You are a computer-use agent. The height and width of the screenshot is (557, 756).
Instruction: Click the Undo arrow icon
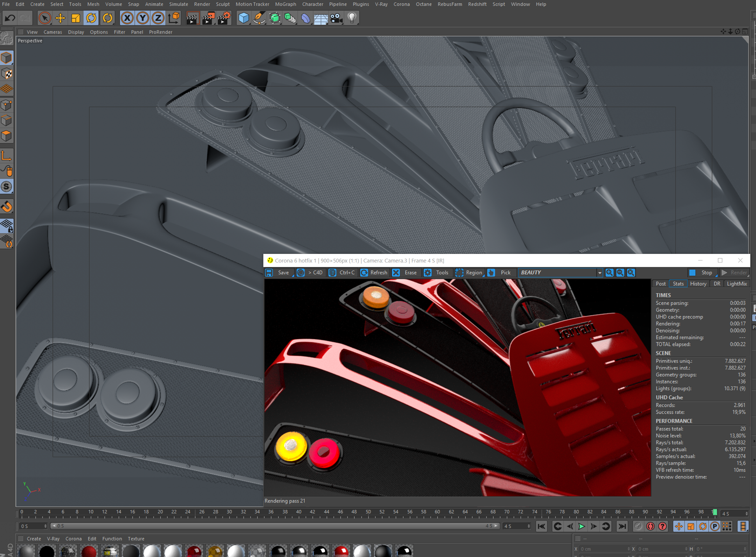coord(10,18)
